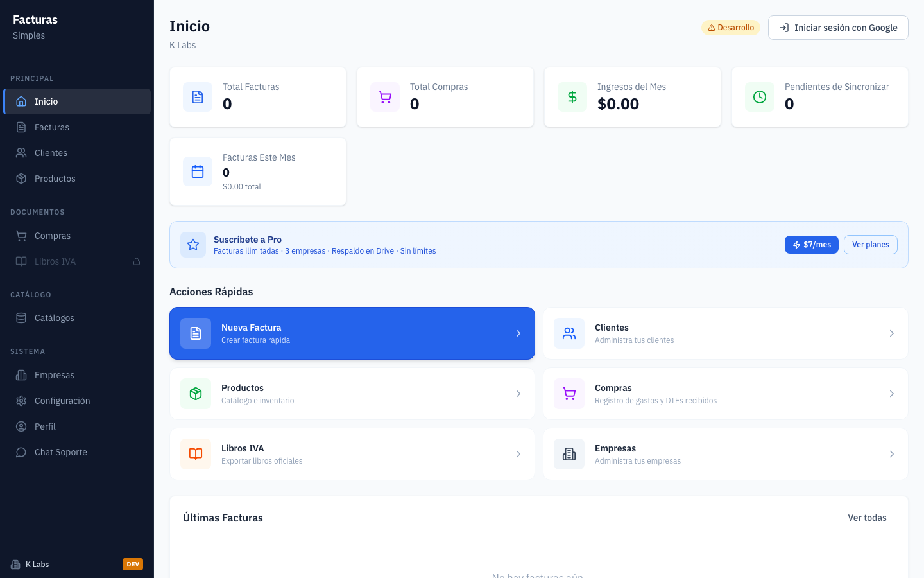The width and height of the screenshot is (924, 578).
Task: Click the Ingresos del Mes dollar icon
Action: click(x=572, y=97)
